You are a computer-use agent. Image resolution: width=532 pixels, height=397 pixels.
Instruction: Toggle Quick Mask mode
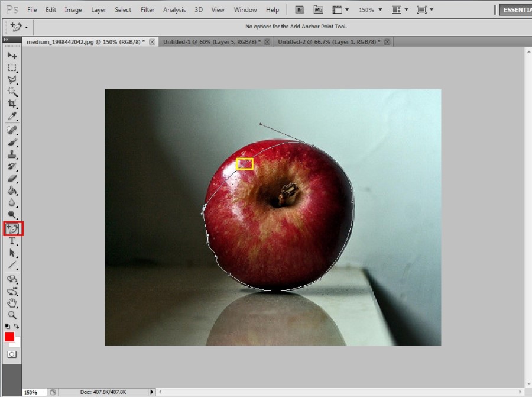pyautogui.click(x=12, y=354)
